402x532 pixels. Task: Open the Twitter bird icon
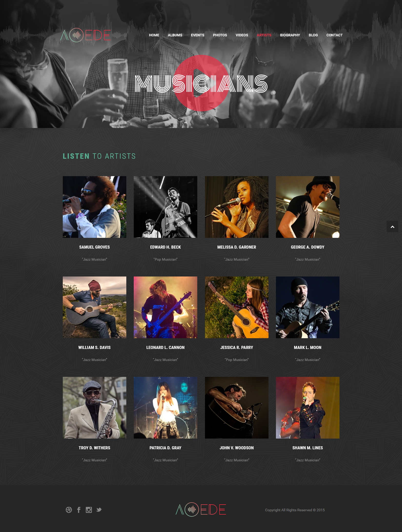point(99,510)
